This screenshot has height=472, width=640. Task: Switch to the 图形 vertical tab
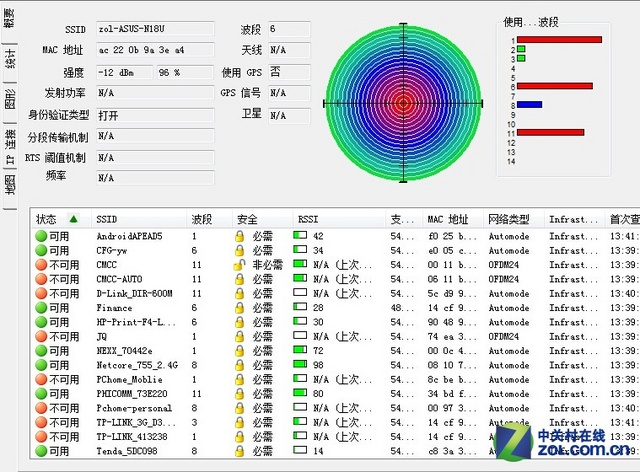(10, 99)
